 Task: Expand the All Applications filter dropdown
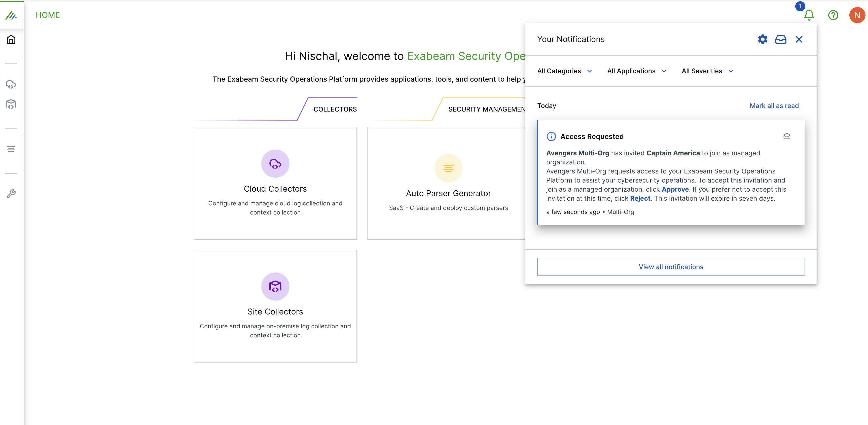click(x=637, y=71)
